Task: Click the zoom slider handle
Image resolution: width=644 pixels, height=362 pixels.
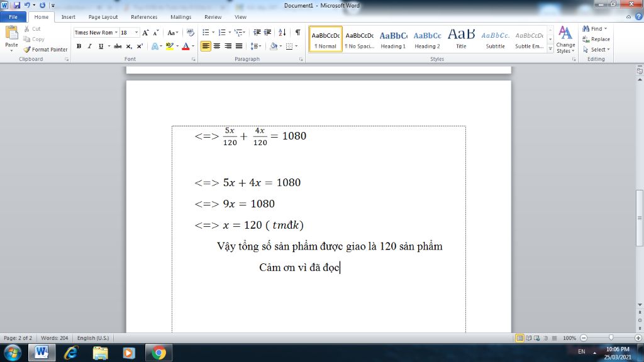Action: (611, 337)
